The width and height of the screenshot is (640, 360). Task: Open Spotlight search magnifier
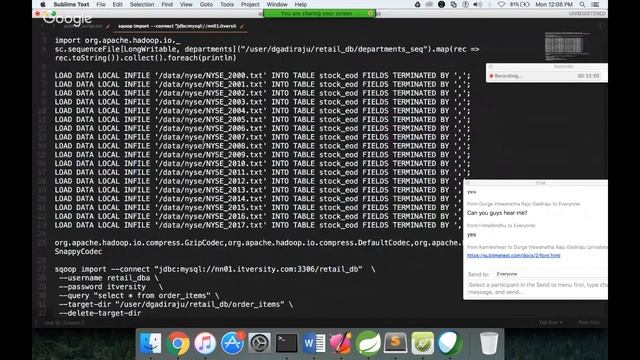(582, 4)
